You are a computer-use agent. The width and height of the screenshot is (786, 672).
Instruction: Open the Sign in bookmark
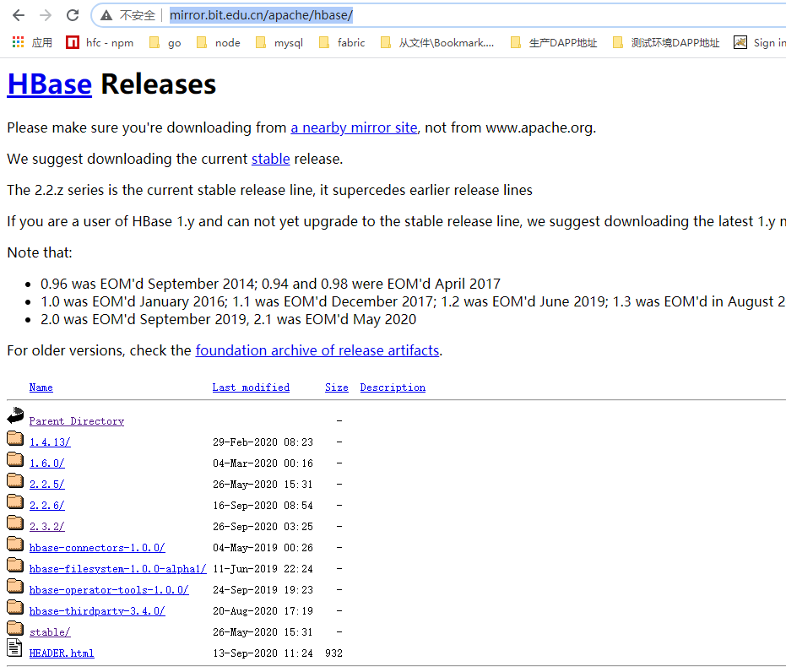pyautogui.click(x=760, y=42)
